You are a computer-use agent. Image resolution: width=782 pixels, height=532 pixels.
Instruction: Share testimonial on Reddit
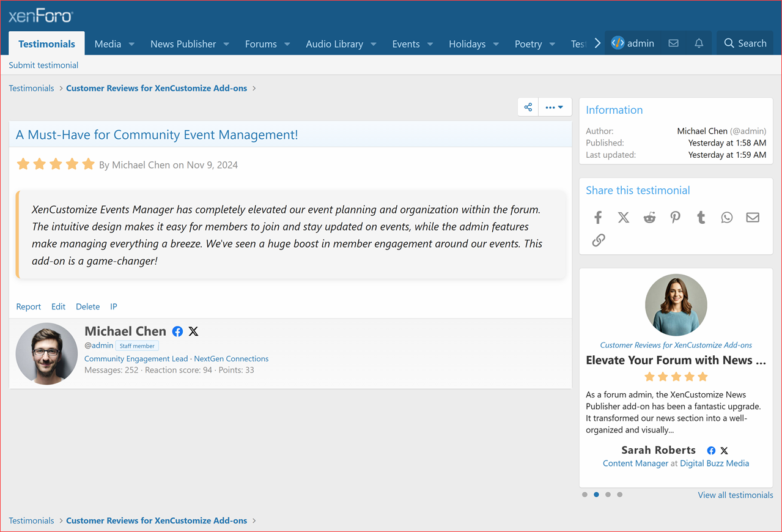pos(649,218)
